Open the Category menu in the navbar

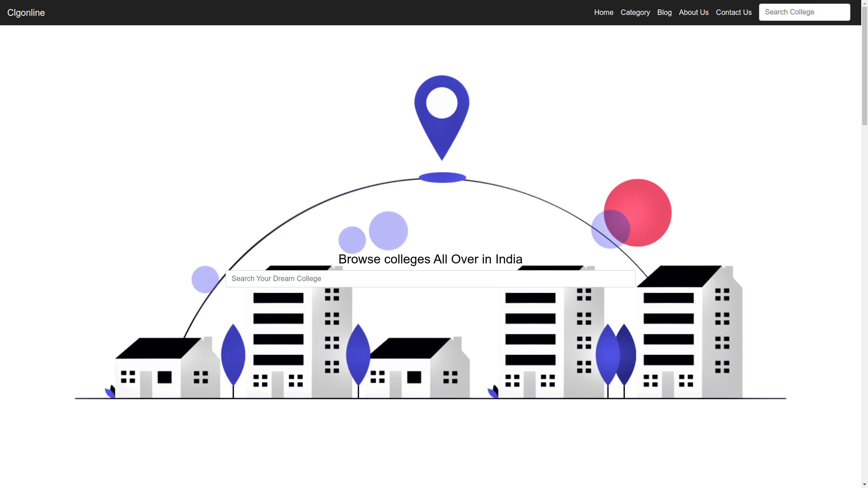[635, 13]
